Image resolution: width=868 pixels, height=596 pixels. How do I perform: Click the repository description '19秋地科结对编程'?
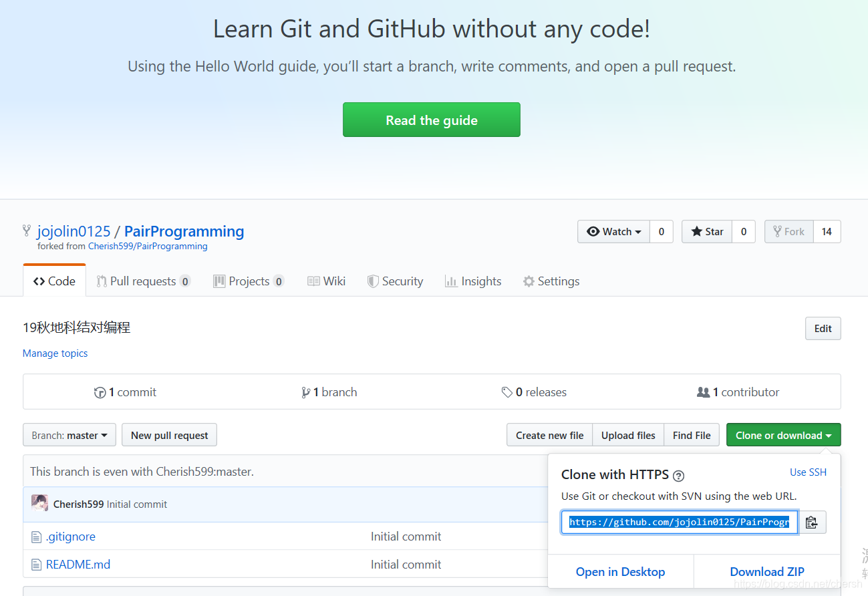coord(76,327)
